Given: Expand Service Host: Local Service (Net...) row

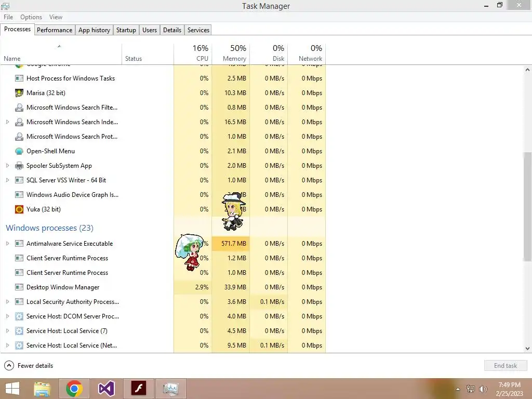Looking at the screenshot, I should click(7, 345).
